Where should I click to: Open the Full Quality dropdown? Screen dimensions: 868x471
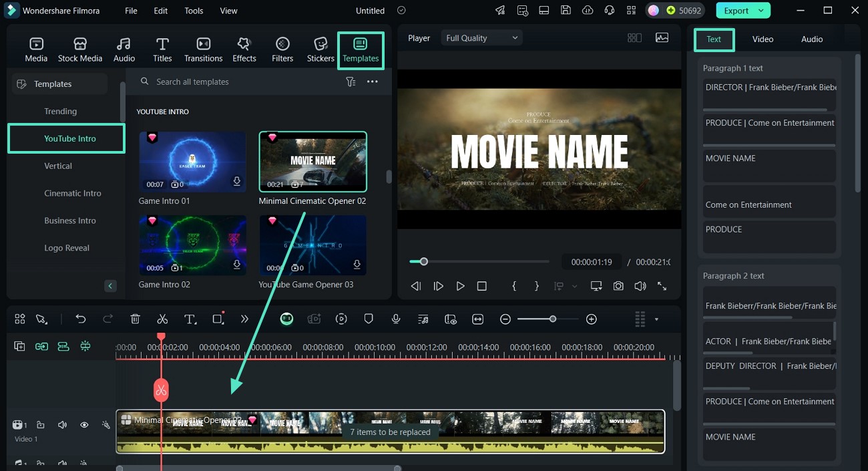coord(481,38)
